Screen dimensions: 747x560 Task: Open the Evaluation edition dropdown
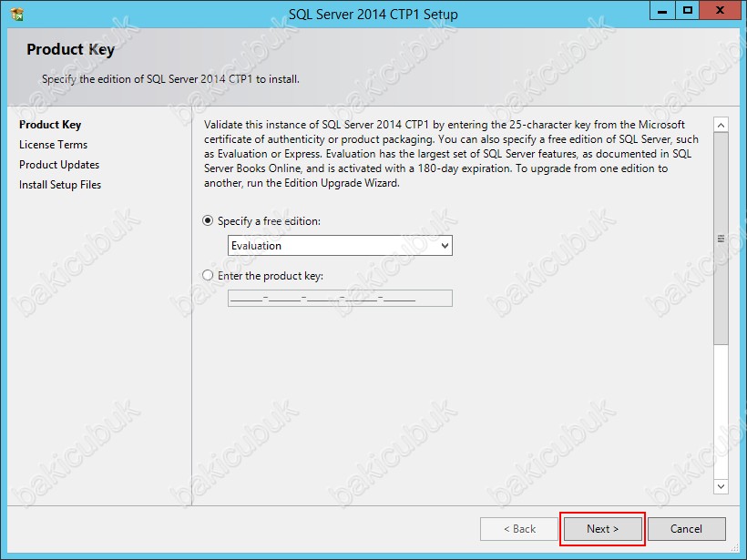point(340,246)
